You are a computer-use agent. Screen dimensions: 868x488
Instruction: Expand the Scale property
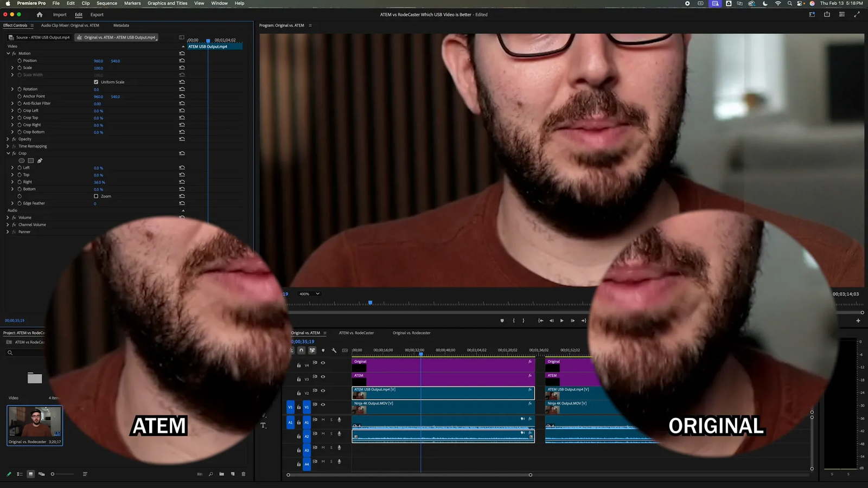pos(12,68)
